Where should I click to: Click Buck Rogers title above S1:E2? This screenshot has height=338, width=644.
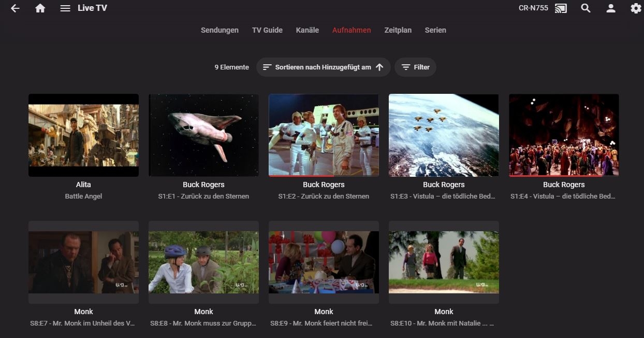pyautogui.click(x=324, y=185)
